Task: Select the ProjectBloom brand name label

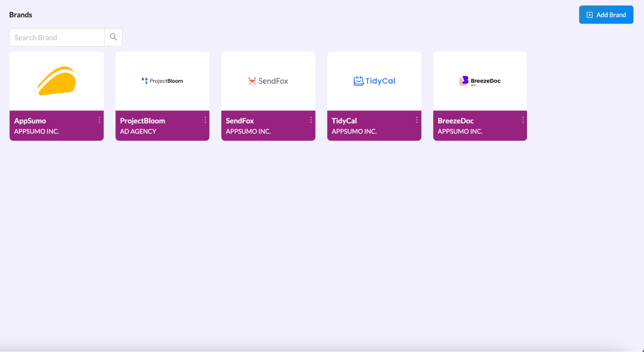Action: pos(142,121)
